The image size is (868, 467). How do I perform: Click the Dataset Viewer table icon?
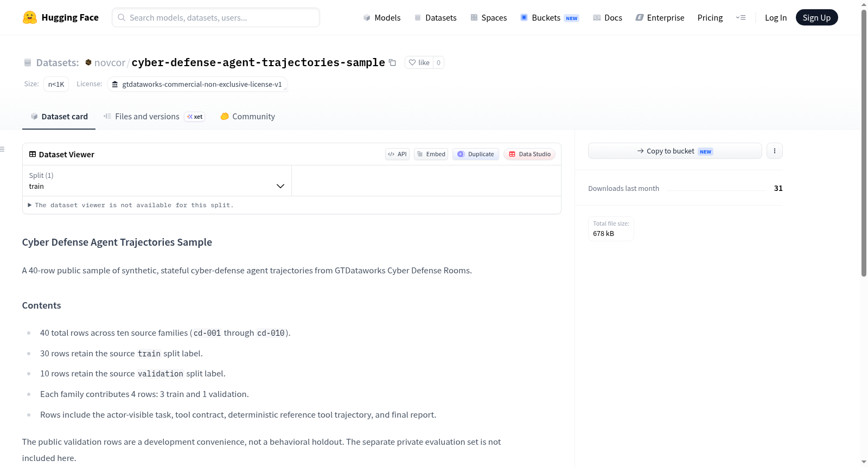click(33, 154)
